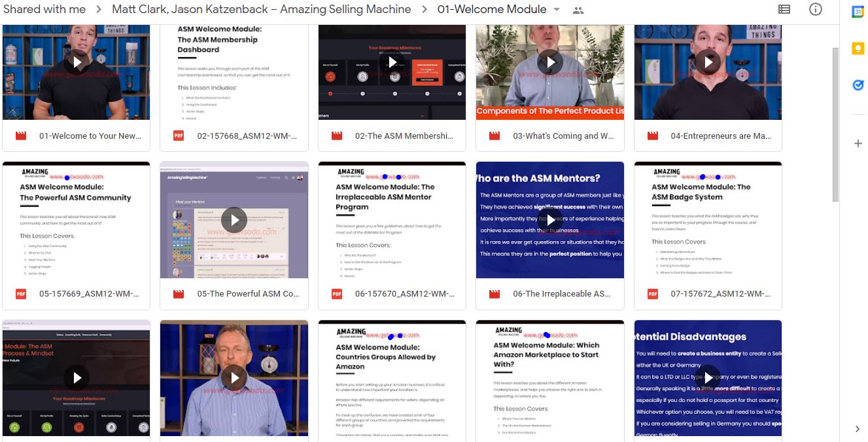Open the 07-157672_ASM12-WM PDF thumbnail
Image resolution: width=868 pixels, height=442 pixels.
708,220
